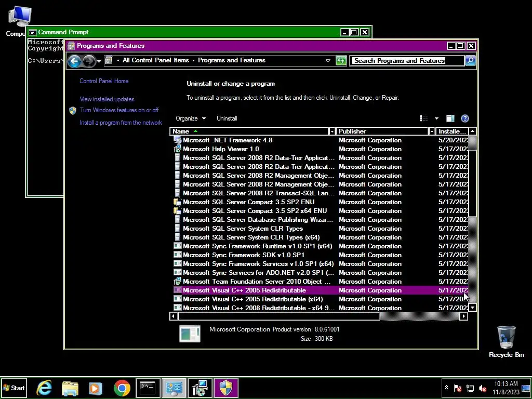
Task: Click the security shield taskbar icon
Action: coord(226,388)
